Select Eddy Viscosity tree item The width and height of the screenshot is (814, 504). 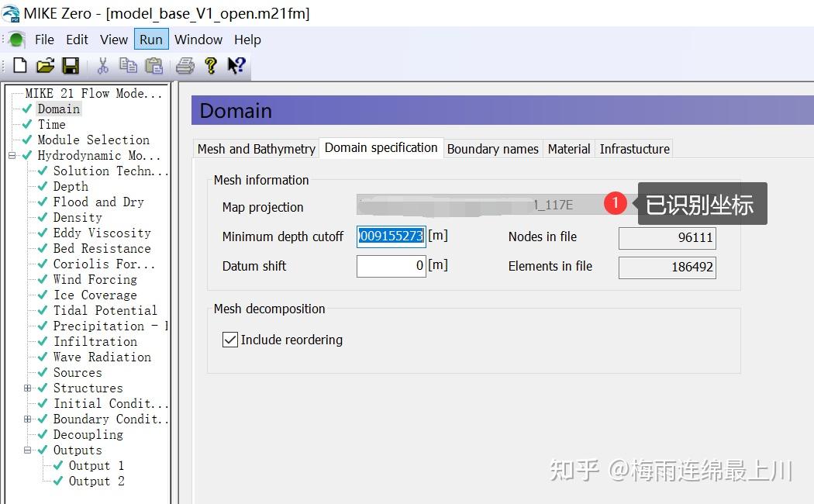click(x=102, y=233)
